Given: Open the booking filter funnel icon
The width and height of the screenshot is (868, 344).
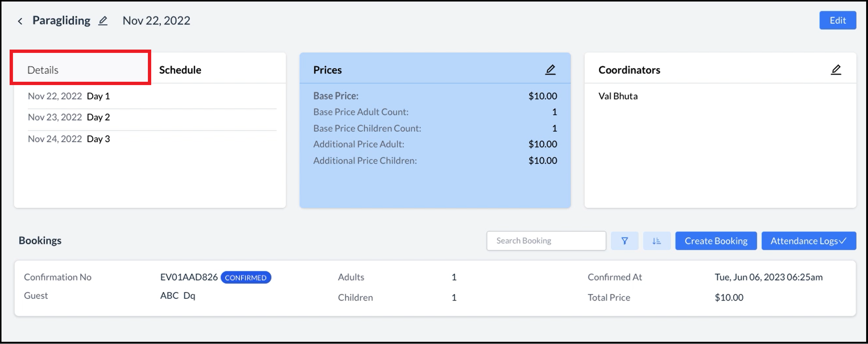Looking at the screenshot, I should pos(625,240).
